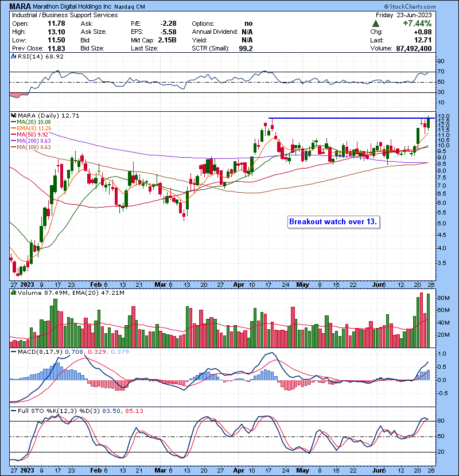Click the Last Size: label in the quote table

coord(144,48)
